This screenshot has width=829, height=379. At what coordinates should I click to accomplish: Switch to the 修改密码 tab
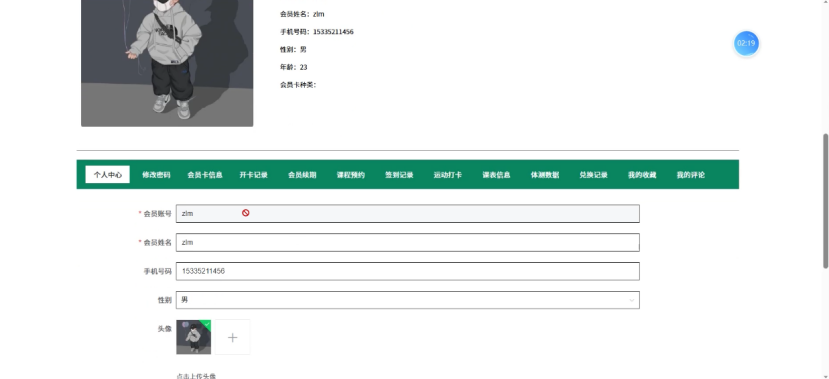(x=156, y=174)
